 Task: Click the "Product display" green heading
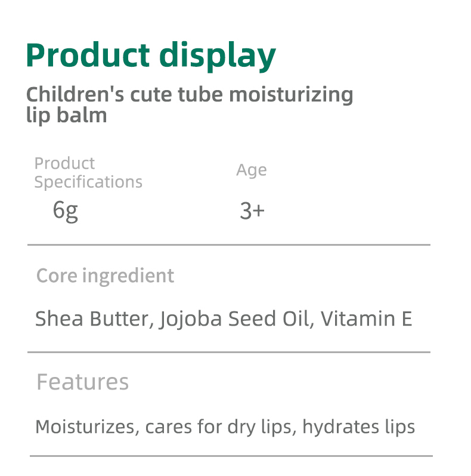pyautogui.click(x=151, y=55)
